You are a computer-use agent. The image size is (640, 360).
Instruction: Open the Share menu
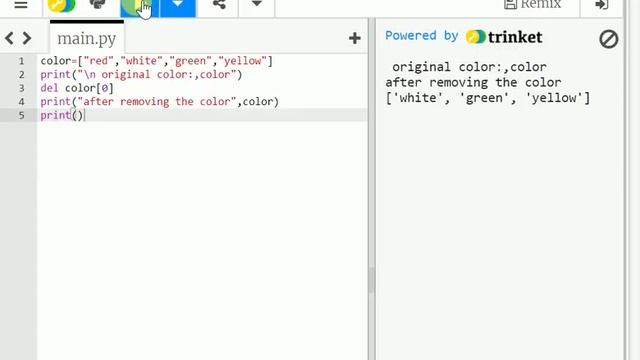[219, 4]
